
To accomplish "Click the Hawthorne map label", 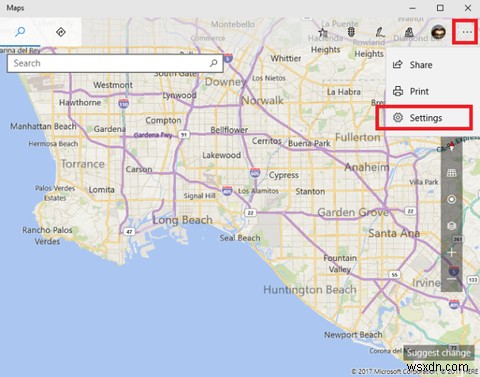I will 80,102.
